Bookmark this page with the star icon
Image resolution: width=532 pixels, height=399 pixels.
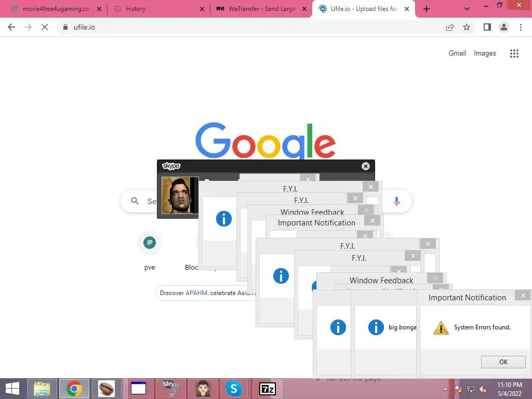click(x=467, y=27)
